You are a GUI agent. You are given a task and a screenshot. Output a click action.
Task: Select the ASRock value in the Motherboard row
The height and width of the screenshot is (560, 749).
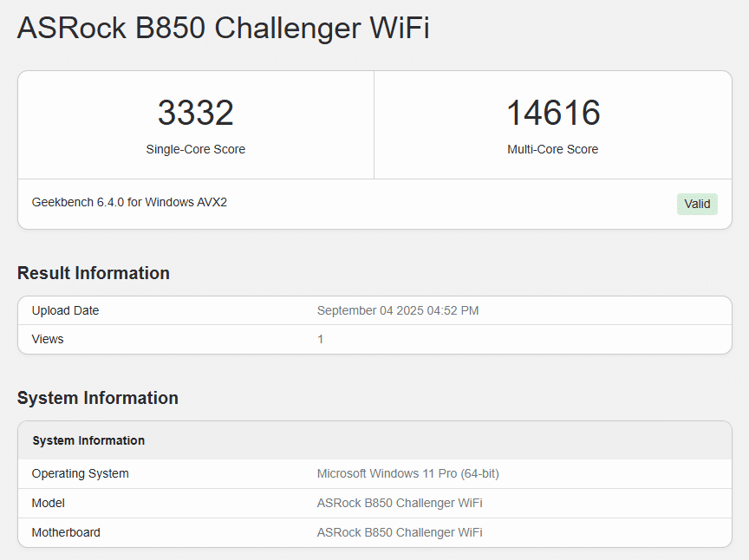pos(400,532)
